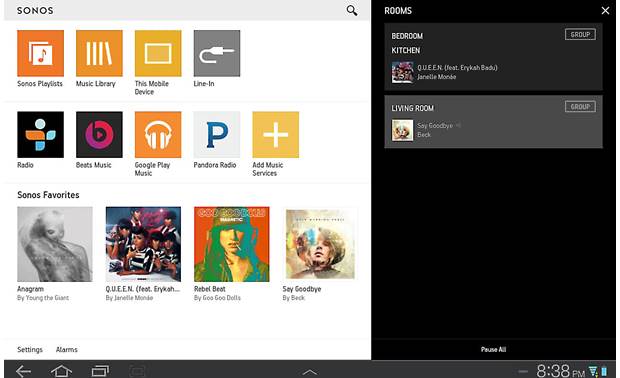Select This Mobile Device source
The image size is (620, 378).
click(158, 53)
